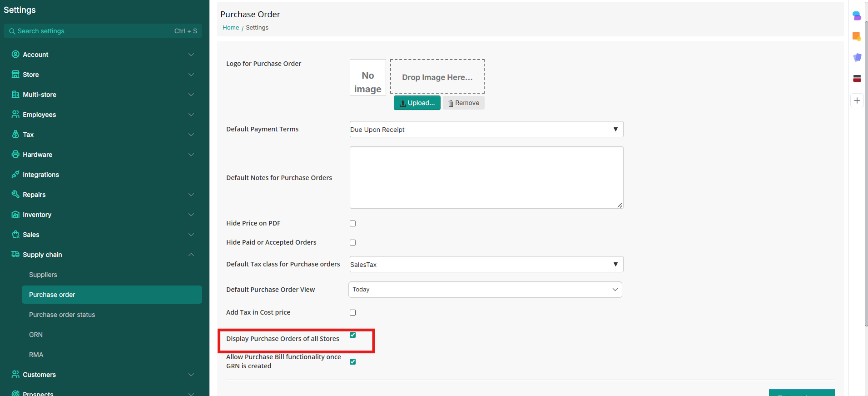Open Purchase order status menu item
868x396 pixels.
pyautogui.click(x=62, y=315)
